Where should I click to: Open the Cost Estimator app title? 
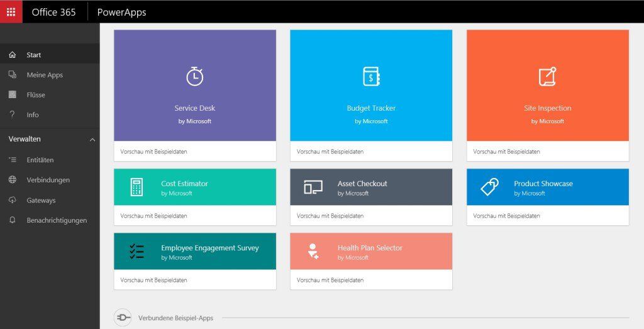point(184,184)
